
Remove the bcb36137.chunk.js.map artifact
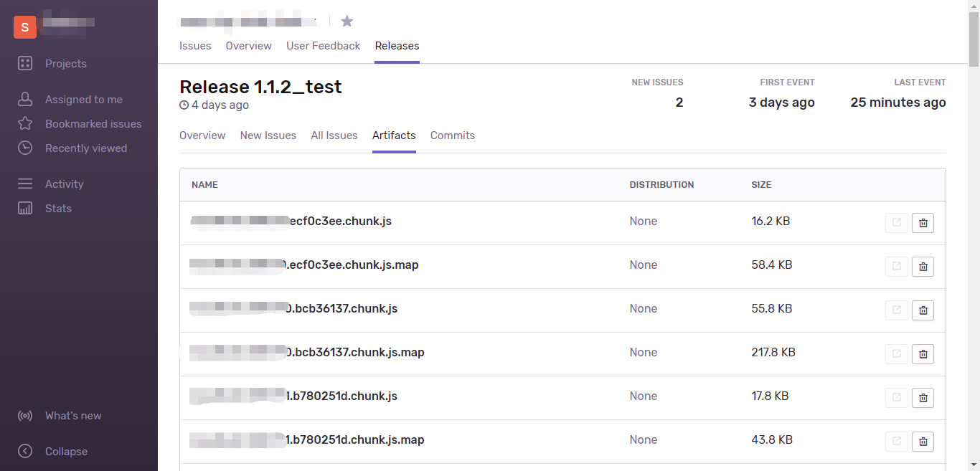click(x=923, y=354)
